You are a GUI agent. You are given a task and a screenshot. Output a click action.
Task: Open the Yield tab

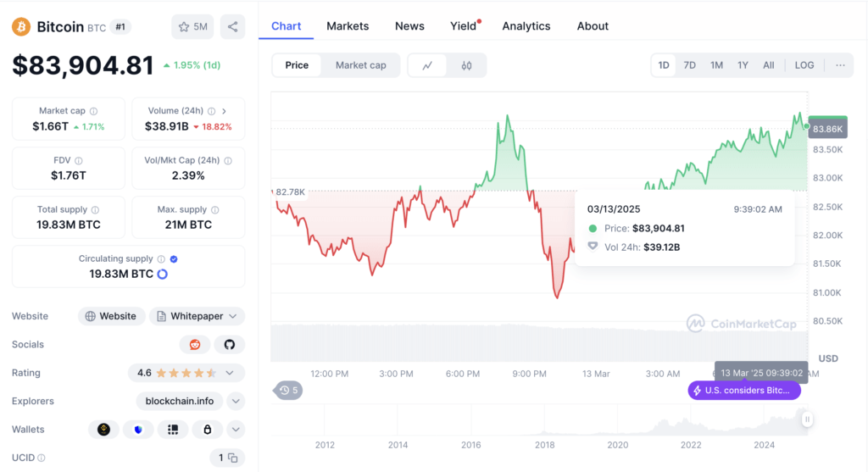point(464,26)
